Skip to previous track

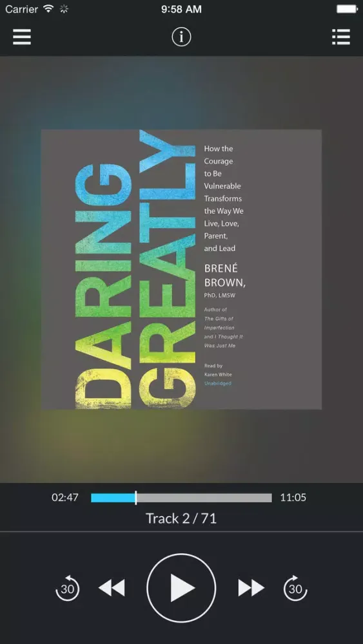click(x=112, y=588)
